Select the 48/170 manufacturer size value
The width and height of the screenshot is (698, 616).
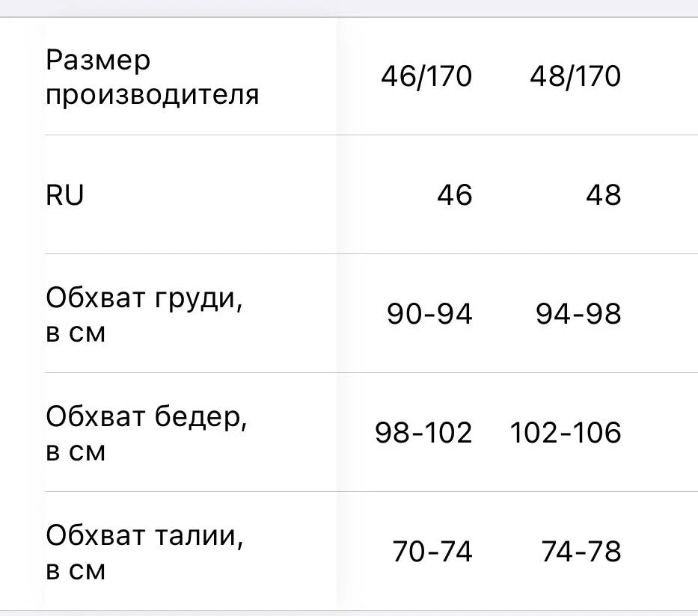575,76
